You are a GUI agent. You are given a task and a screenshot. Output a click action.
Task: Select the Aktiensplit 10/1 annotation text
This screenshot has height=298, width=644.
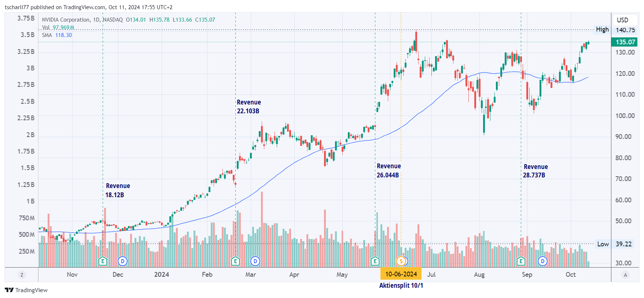(401, 286)
